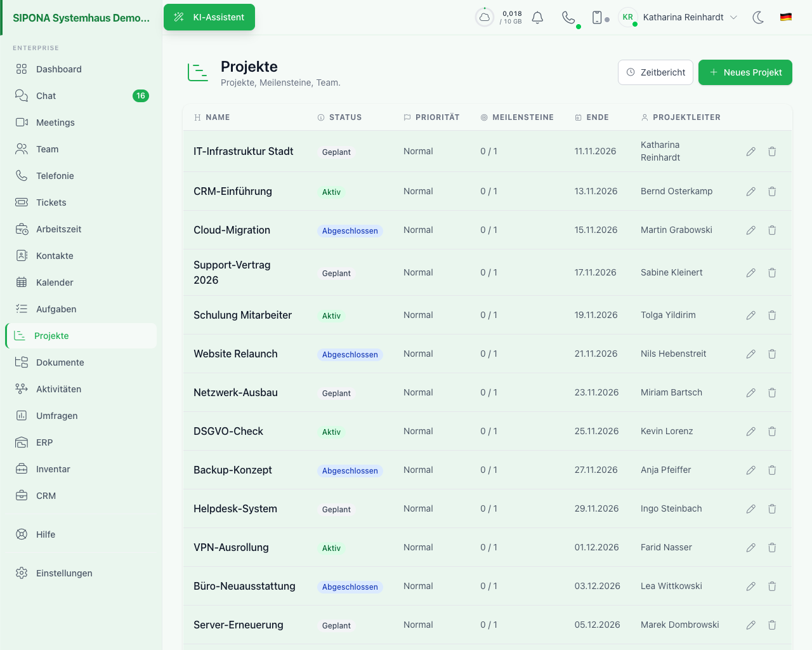Viewport: 812px width, 650px height.
Task: Sort by NAME column header
Action: click(212, 117)
